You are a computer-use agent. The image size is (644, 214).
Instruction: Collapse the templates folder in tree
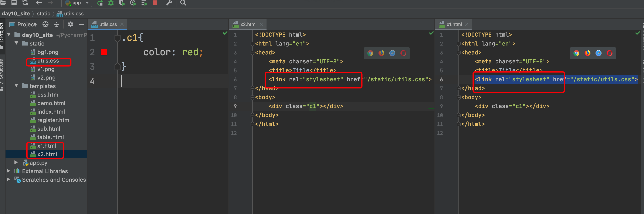(17, 86)
